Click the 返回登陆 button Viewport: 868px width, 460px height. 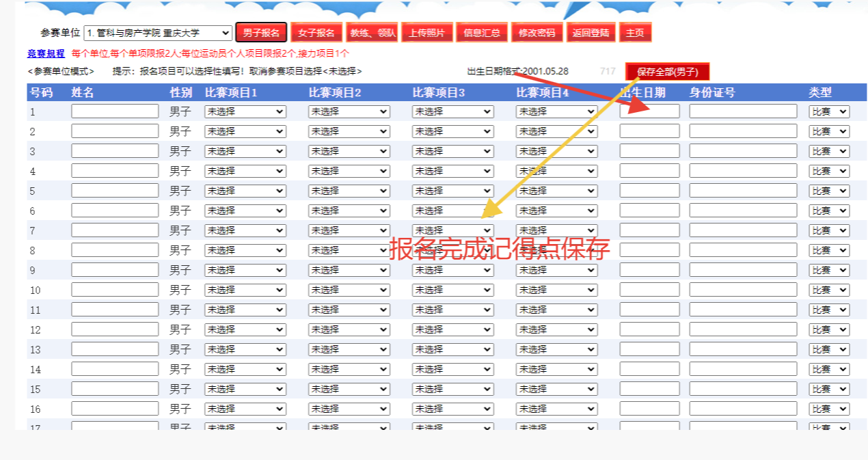pos(591,33)
